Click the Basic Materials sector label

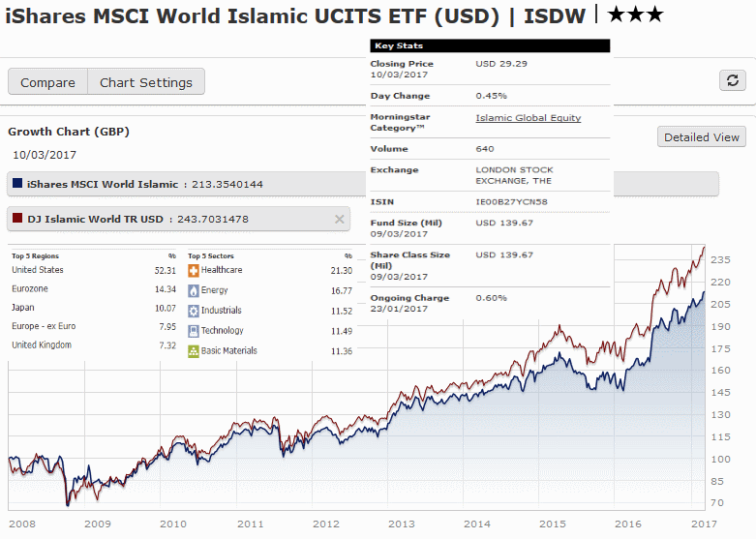coord(229,351)
